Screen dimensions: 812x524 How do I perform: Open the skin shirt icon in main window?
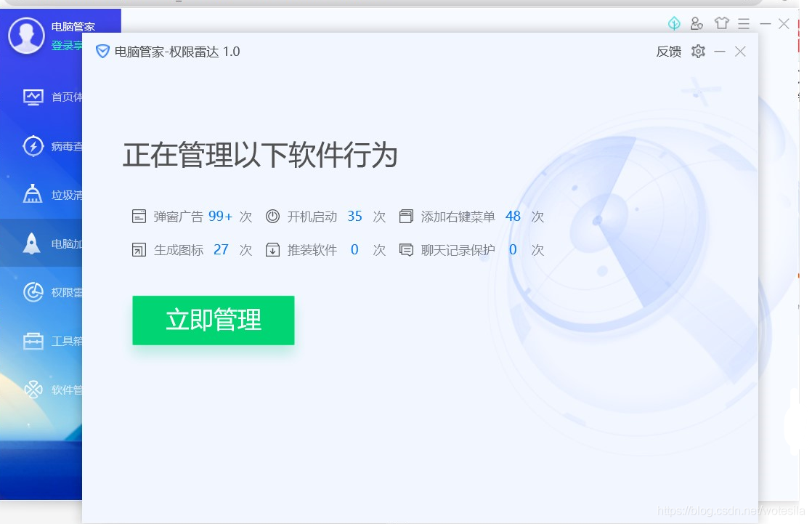[721, 23]
